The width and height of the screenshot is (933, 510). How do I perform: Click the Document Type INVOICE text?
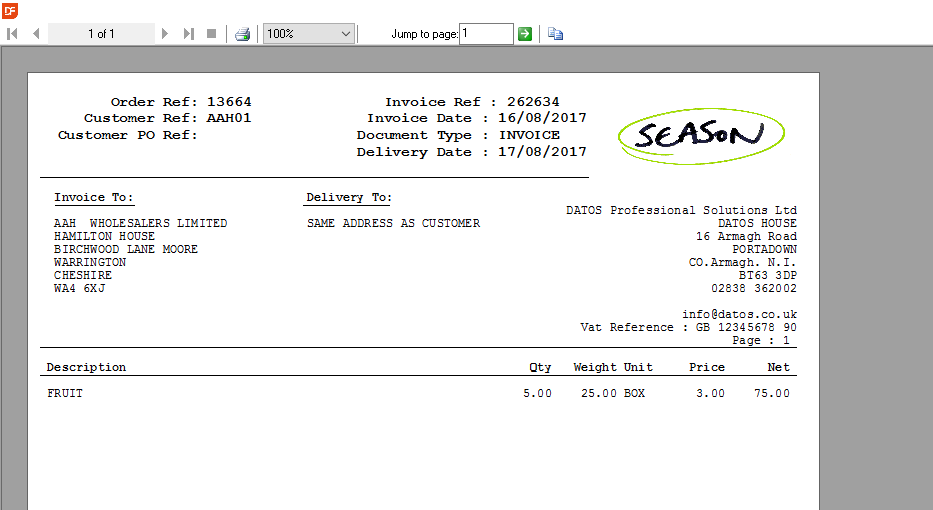click(x=529, y=135)
